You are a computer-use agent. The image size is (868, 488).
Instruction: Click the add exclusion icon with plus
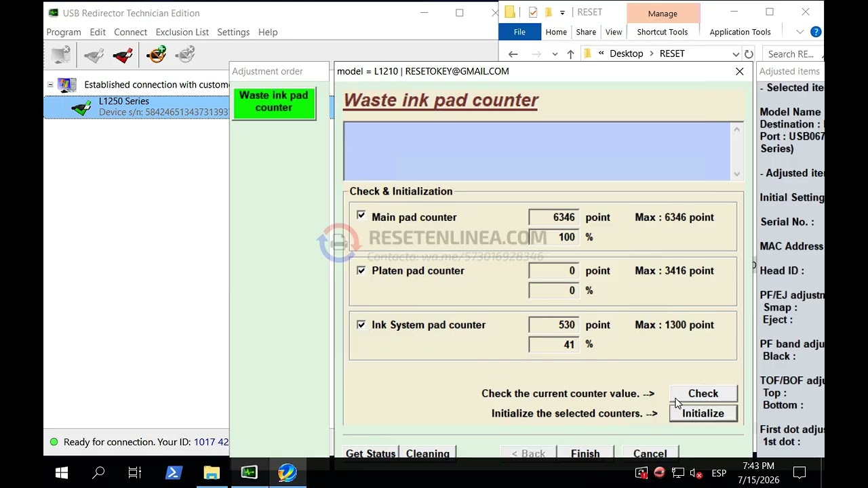pos(156,55)
